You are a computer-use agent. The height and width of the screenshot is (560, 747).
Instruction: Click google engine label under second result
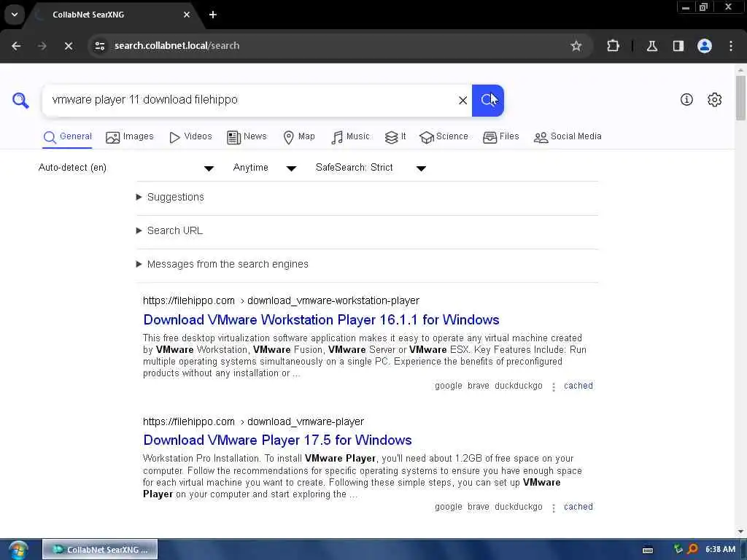(x=449, y=507)
